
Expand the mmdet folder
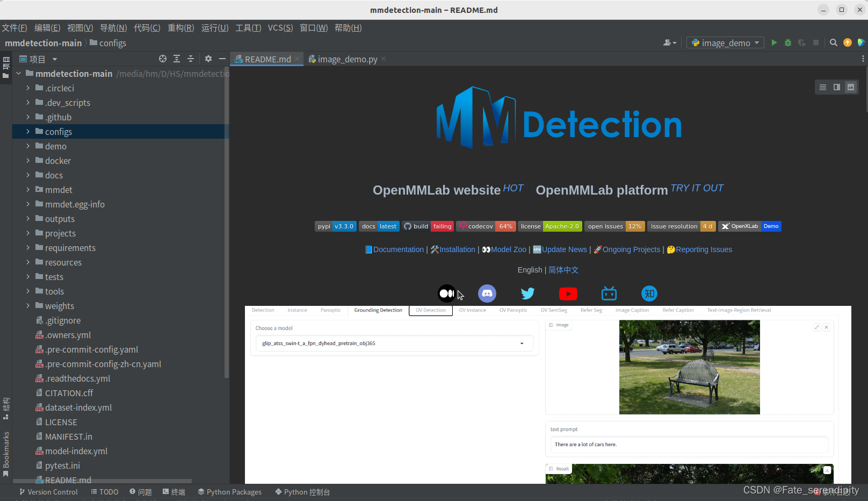coord(28,189)
